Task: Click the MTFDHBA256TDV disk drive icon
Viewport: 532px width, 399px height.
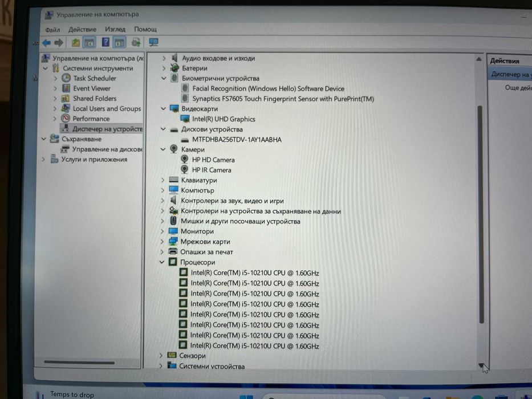Action: click(185, 140)
